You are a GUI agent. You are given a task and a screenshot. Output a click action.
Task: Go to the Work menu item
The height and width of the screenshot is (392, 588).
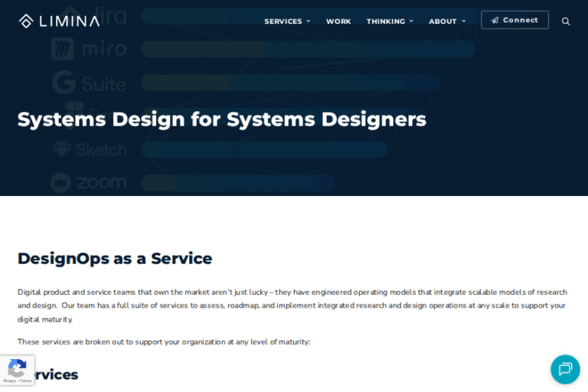coord(338,21)
